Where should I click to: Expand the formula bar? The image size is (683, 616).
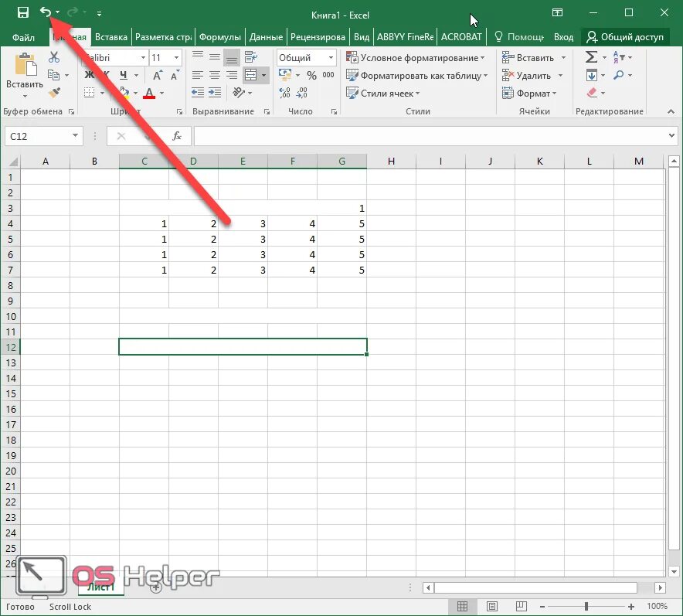coord(671,136)
